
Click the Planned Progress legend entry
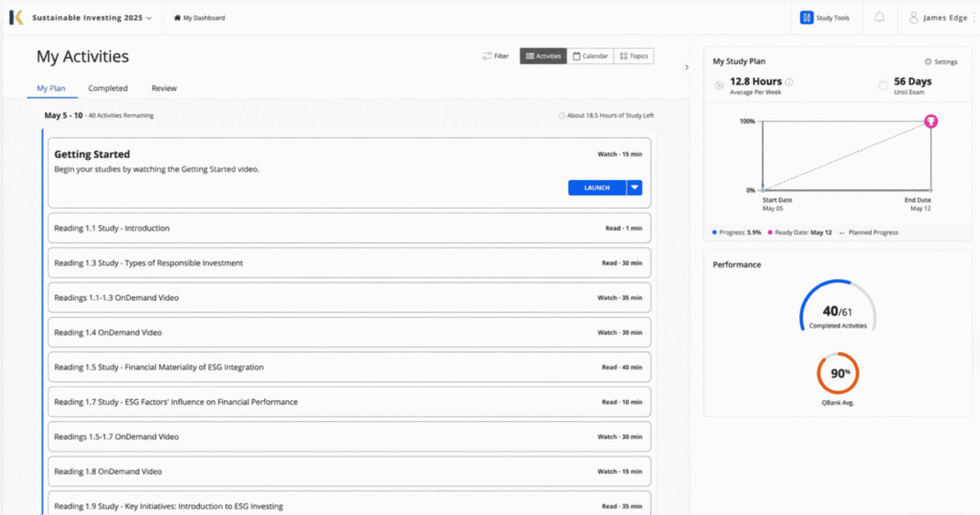click(x=869, y=233)
